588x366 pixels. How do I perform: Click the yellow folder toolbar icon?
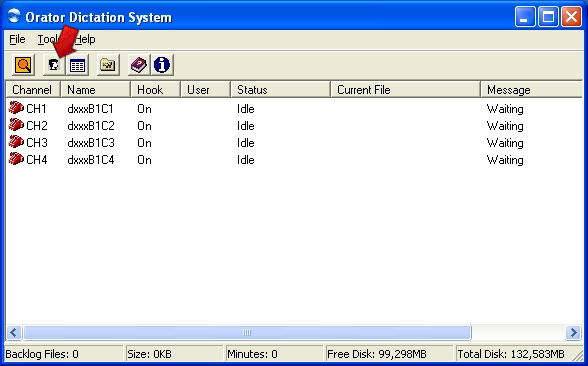tap(108, 65)
